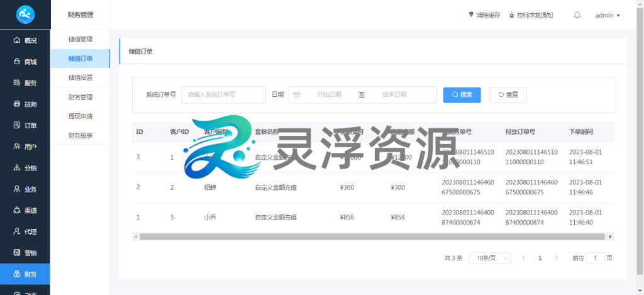
Task: Open 财务报表 submenu item
Action: [x=80, y=136]
